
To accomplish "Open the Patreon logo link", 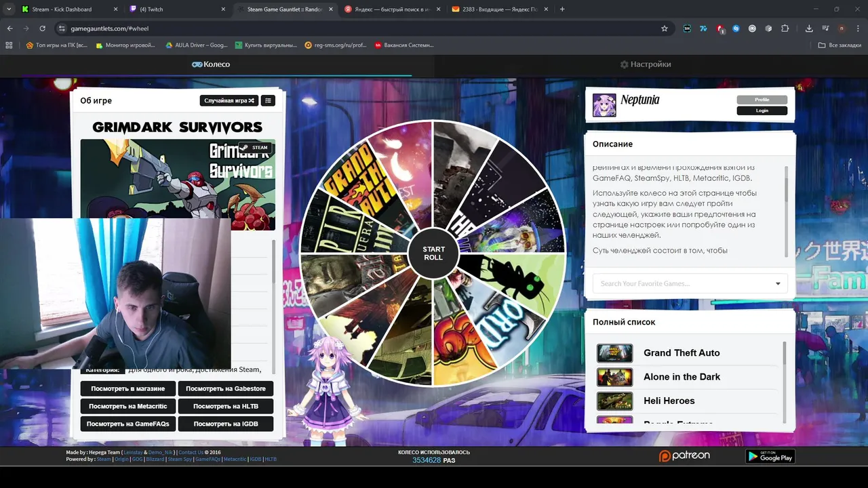I will [684, 456].
